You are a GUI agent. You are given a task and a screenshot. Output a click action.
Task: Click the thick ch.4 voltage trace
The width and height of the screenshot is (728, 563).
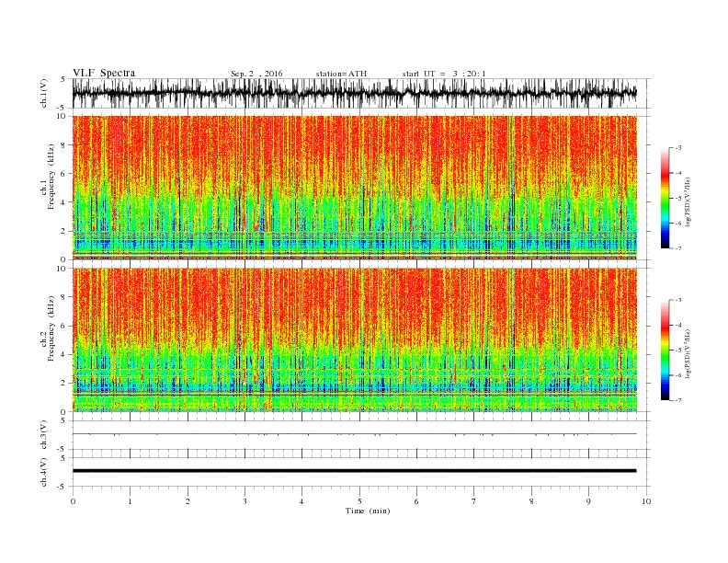354,471
